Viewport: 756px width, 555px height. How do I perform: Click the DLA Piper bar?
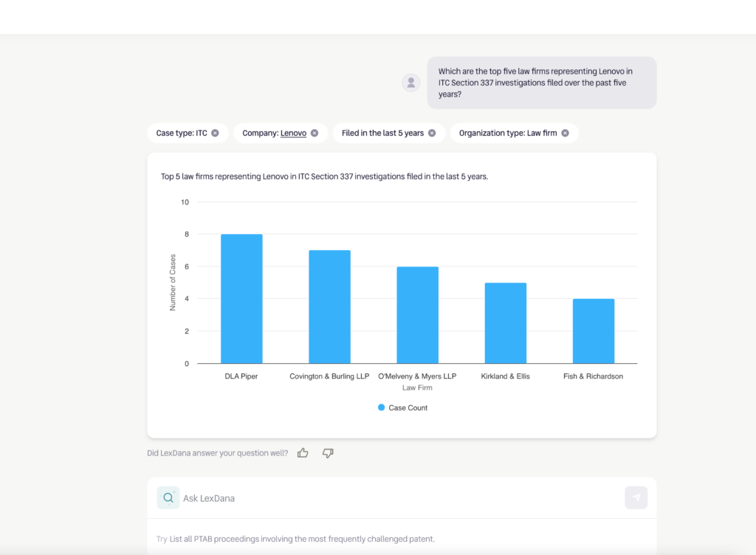click(241, 299)
